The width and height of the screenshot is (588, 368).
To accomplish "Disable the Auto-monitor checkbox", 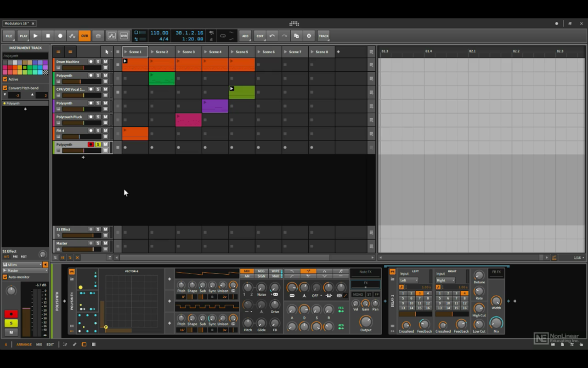I will pyautogui.click(x=5, y=277).
